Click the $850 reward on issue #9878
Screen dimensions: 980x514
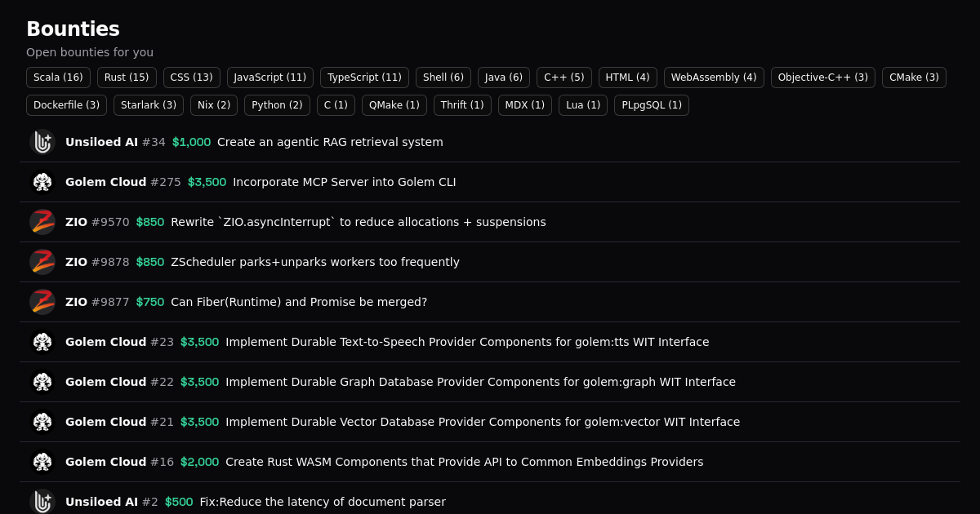150,262
